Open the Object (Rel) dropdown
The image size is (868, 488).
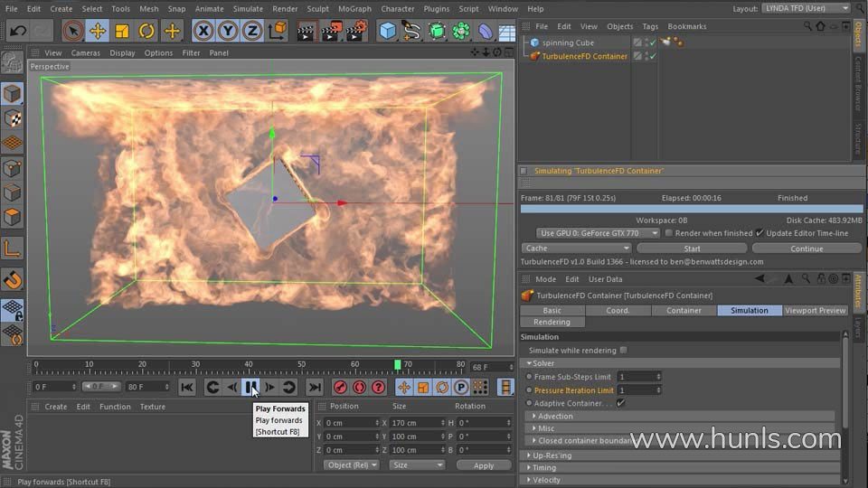352,465
